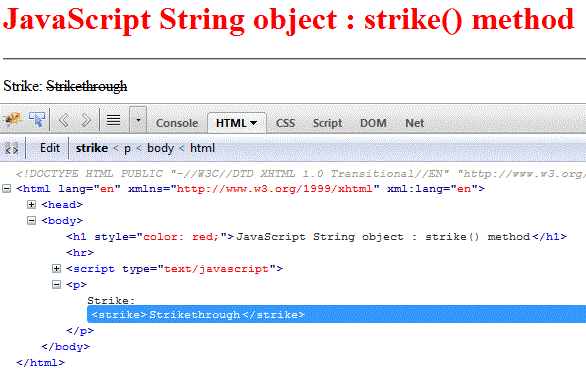Activate the inspect element pointer tool
The image size is (586, 374).
(x=37, y=120)
